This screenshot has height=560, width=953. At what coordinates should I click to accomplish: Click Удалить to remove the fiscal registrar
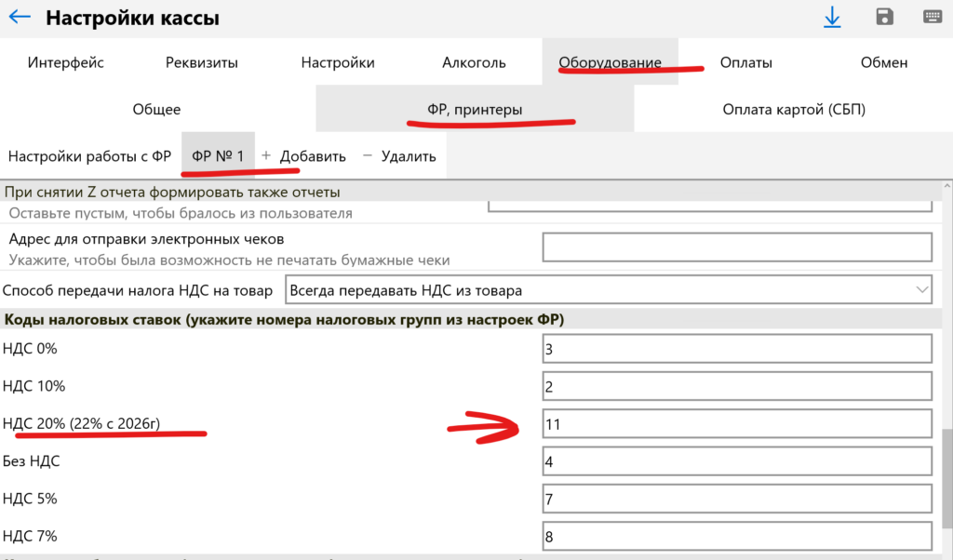point(399,156)
